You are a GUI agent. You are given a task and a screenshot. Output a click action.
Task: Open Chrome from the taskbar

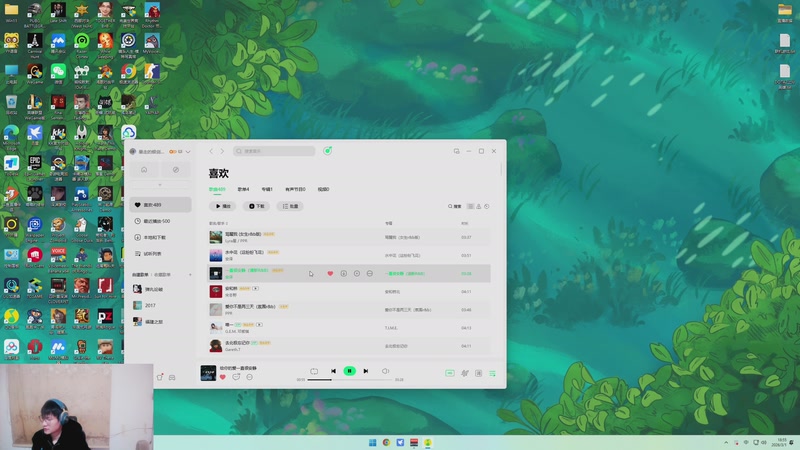(386, 442)
